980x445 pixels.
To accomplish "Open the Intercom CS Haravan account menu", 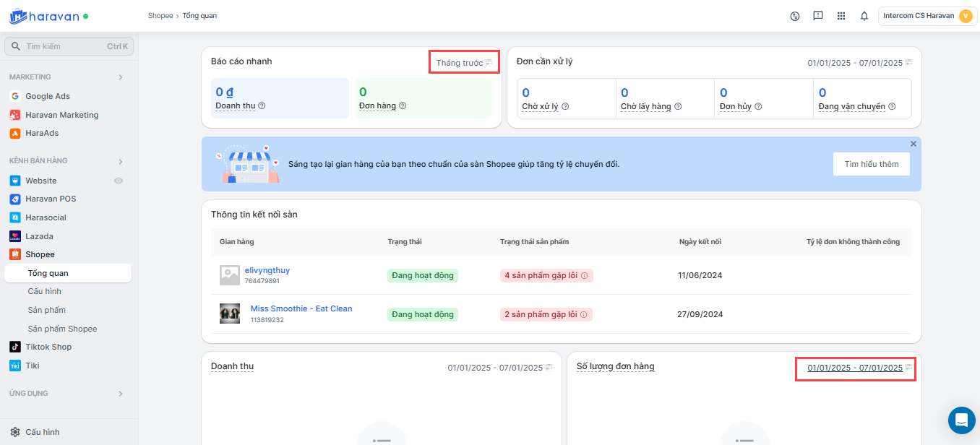I will [x=928, y=16].
